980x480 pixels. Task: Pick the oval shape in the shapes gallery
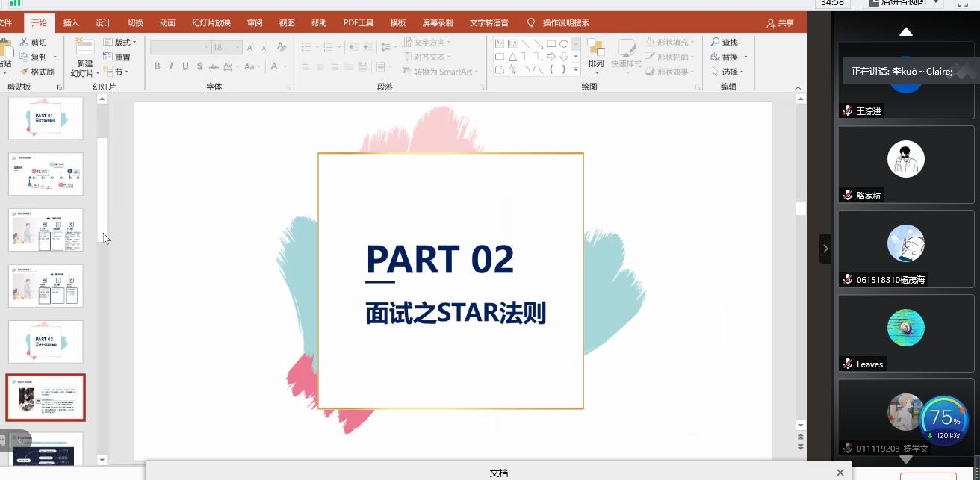coord(564,43)
